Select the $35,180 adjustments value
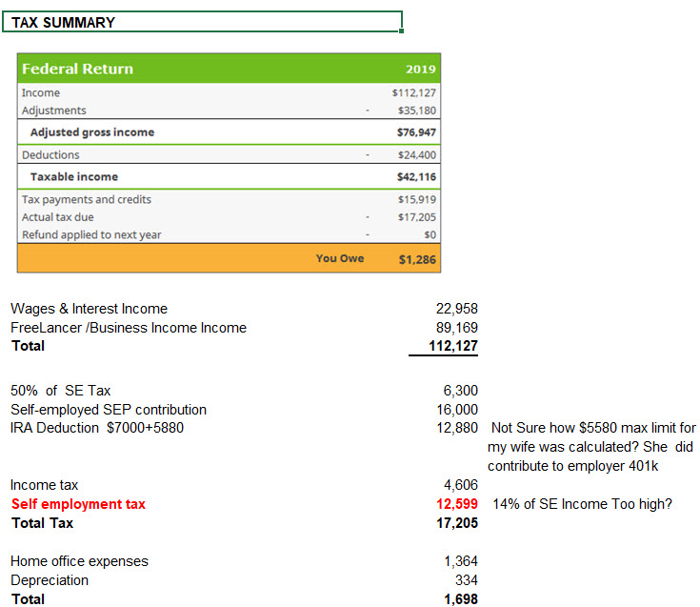 [417, 111]
